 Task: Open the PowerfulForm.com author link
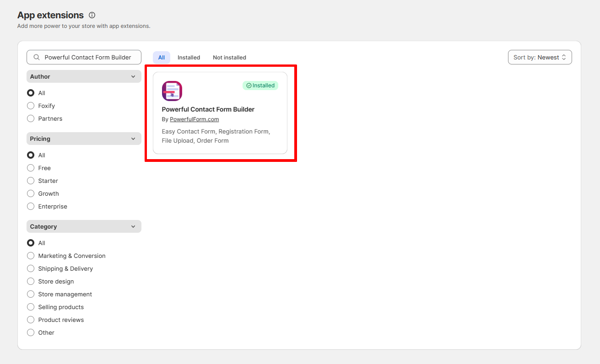click(x=195, y=119)
